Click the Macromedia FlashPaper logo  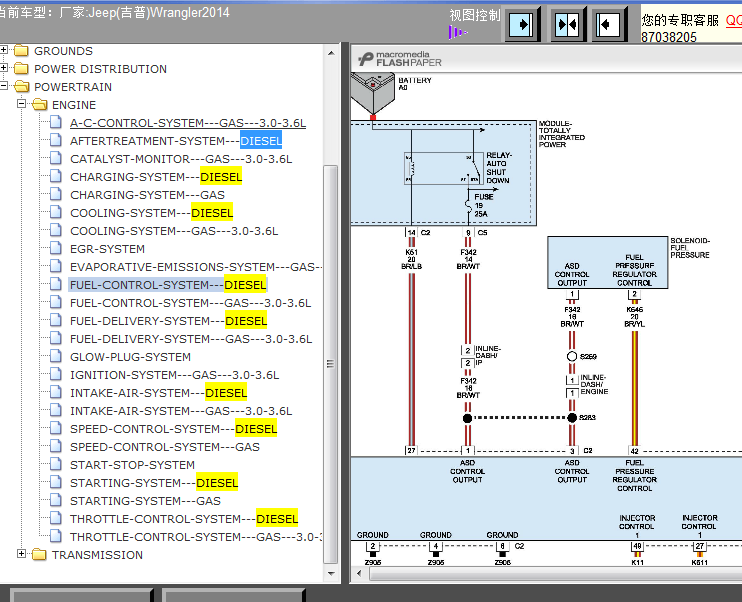click(400, 59)
